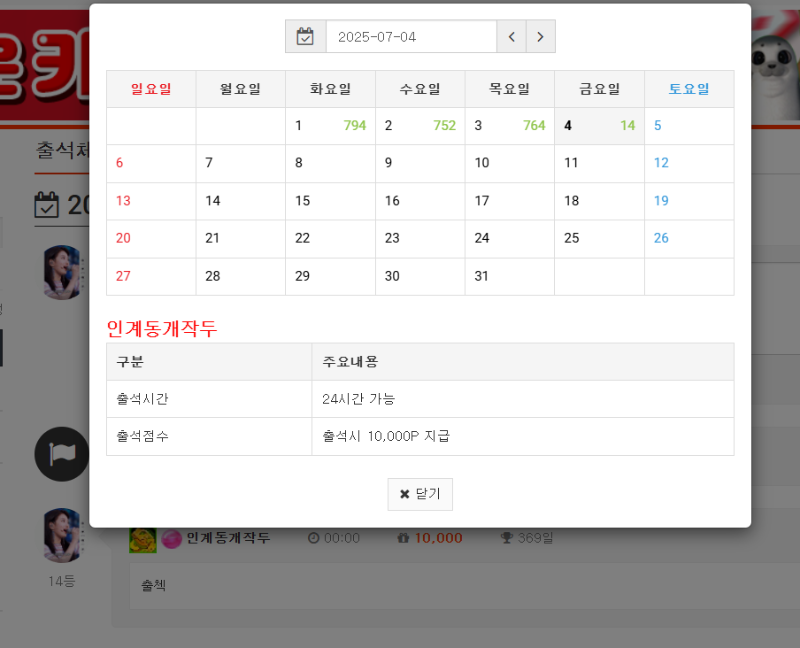Click the calendar check icon beside date field
This screenshot has width=800, height=648.
pos(305,37)
